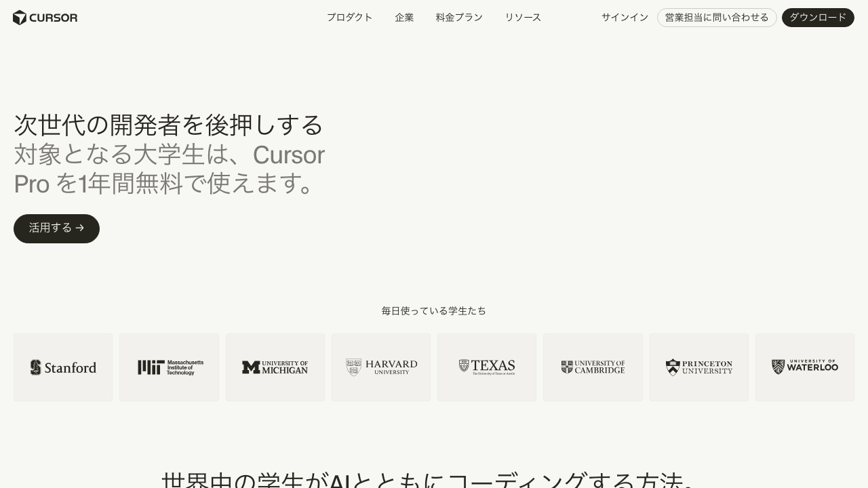Click the Cursor logo in the header
The image size is (868, 488).
click(x=45, y=18)
